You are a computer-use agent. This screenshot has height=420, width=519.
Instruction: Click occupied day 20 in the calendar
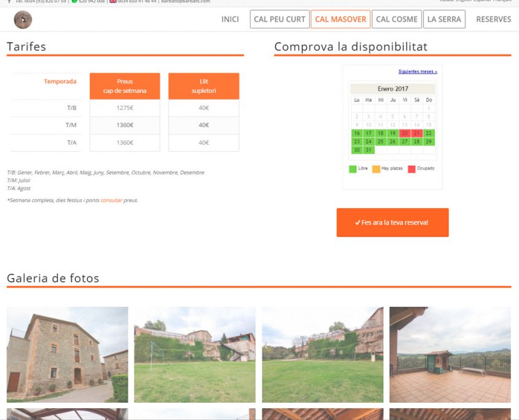tap(405, 133)
